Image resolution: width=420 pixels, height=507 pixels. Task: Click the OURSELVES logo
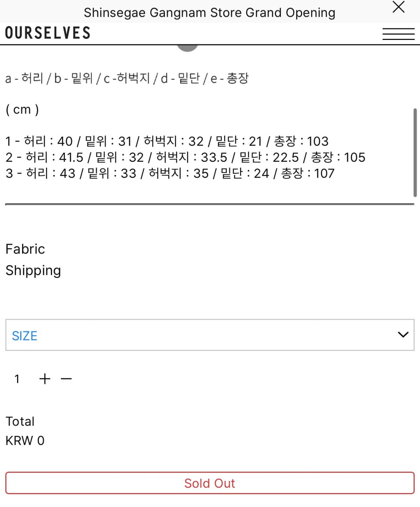(48, 33)
